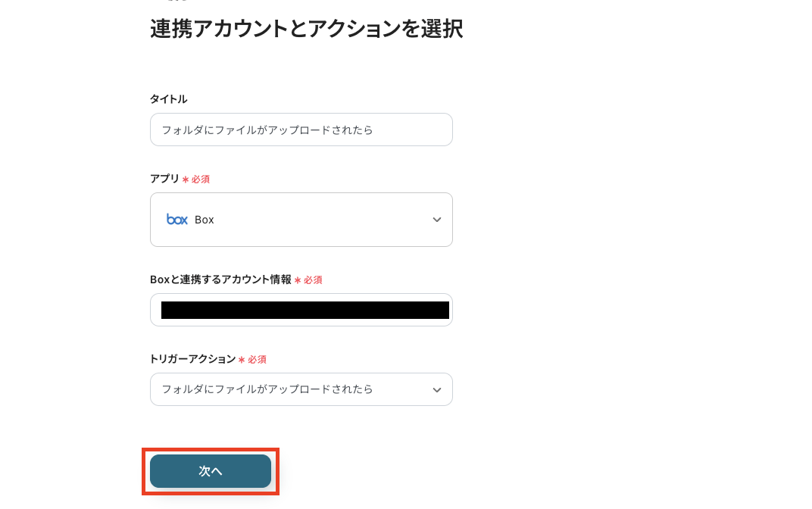This screenshot has width=812, height=509.
Task: Click red asterisk beside アプリ label
Action: [x=186, y=180]
